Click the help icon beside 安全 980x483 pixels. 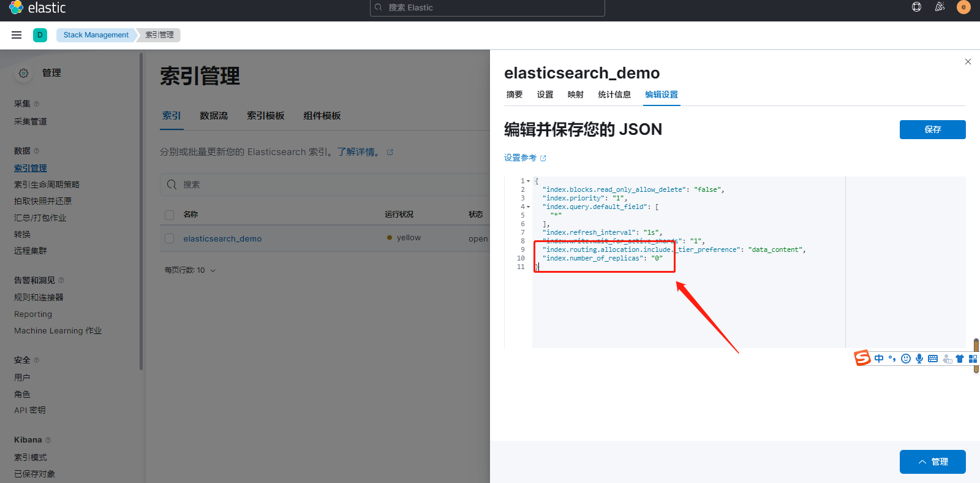pos(36,360)
